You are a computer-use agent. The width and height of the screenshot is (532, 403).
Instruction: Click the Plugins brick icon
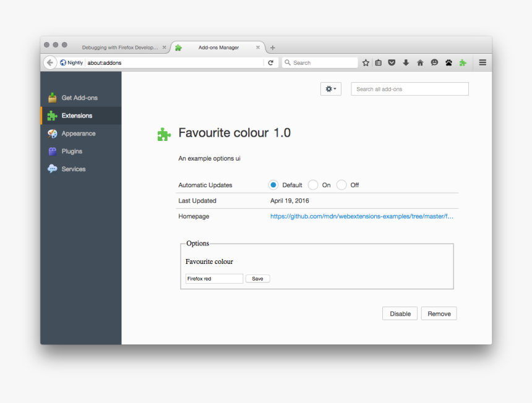point(52,151)
